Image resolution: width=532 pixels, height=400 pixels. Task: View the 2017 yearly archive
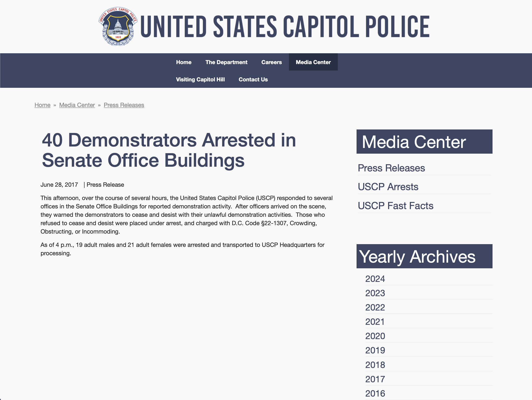(375, 379)
